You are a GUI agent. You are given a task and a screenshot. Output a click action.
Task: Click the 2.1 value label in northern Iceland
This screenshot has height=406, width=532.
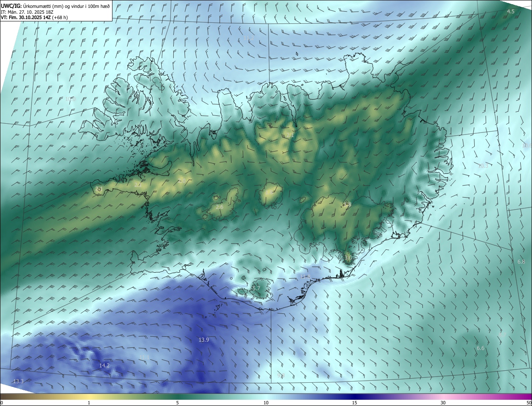[290, 135]
